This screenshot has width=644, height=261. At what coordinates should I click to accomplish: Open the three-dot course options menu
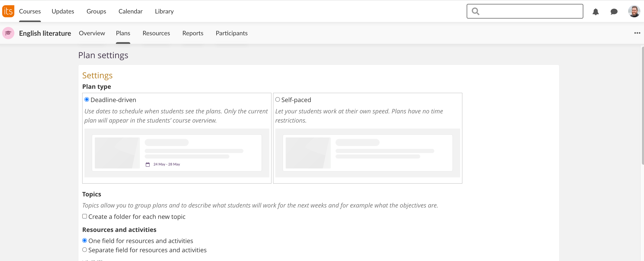637,33
